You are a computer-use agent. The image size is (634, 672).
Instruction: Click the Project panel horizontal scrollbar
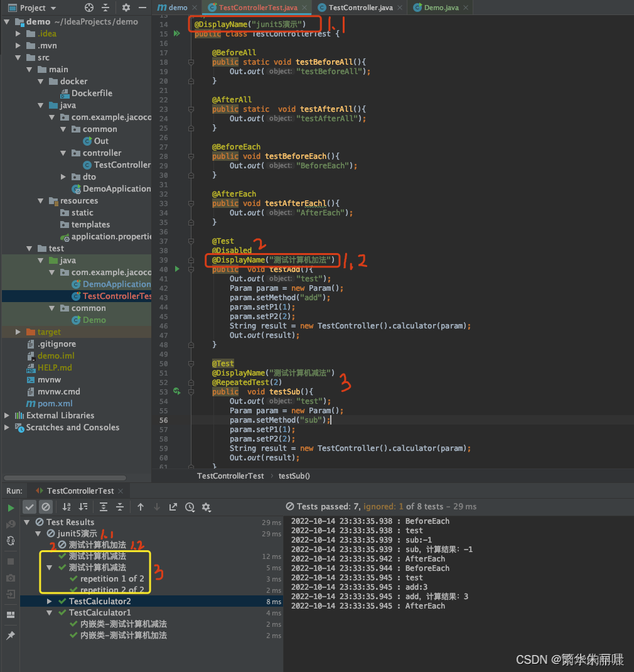65,478
